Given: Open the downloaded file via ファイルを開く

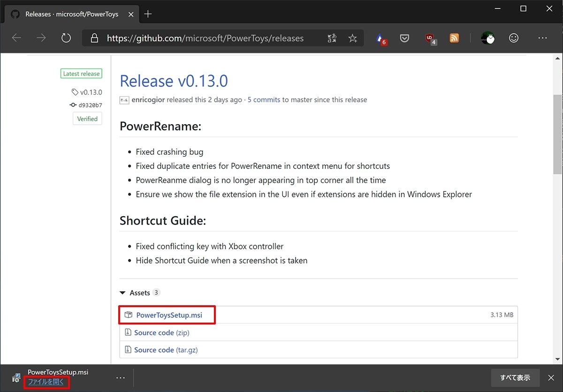Looking at the screenshot, I should pyautogui.click(x=46, y=382).
